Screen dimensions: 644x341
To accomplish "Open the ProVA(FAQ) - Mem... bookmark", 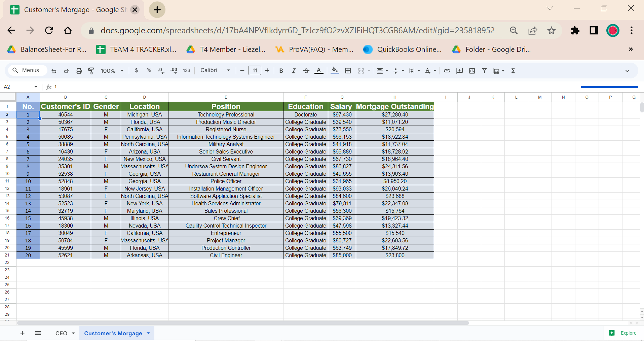I will [x=314, y=49].
